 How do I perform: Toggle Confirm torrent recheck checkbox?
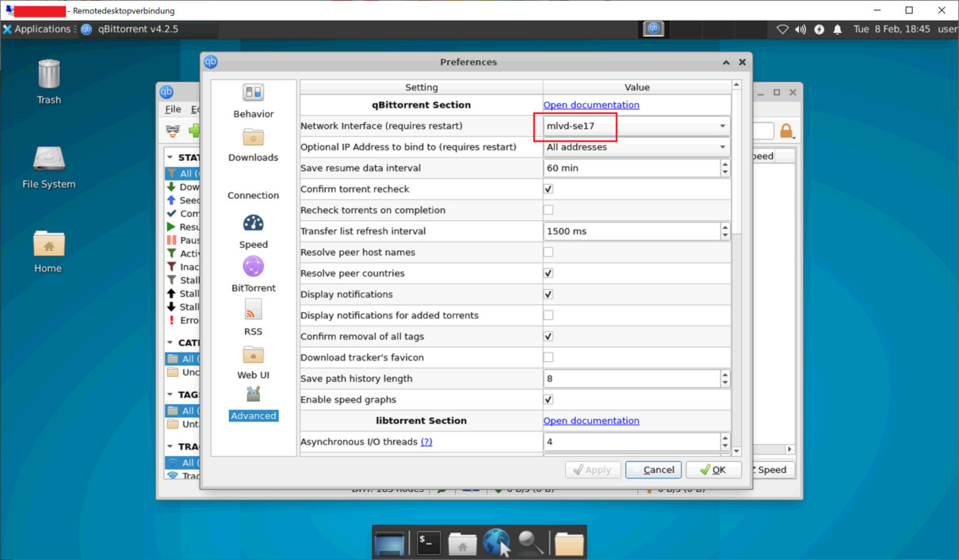click(548, 189)
